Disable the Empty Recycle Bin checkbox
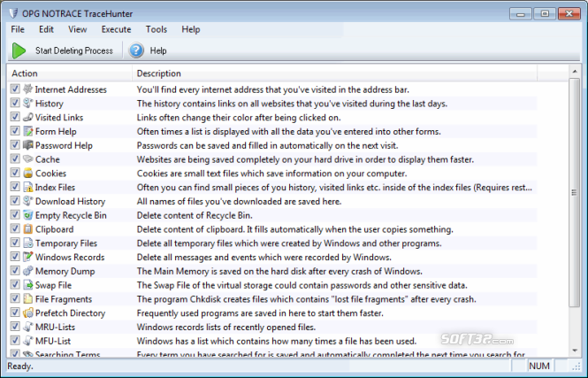The image size is (588, 378). pyautogui.click(x=15, y=215)
